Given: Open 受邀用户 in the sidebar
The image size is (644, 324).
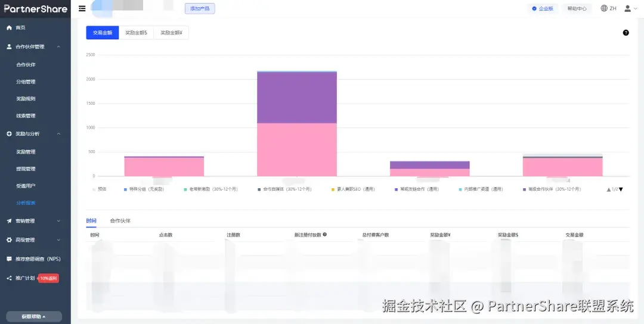Looking at the screenshot, I should click(x=26, y=186).
